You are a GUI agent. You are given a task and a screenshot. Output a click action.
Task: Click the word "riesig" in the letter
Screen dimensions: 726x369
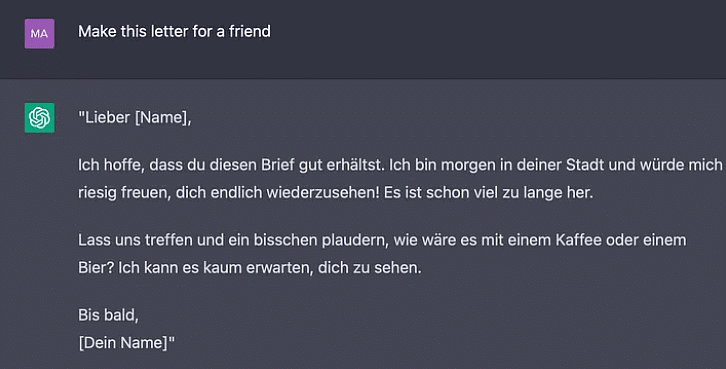98,193
